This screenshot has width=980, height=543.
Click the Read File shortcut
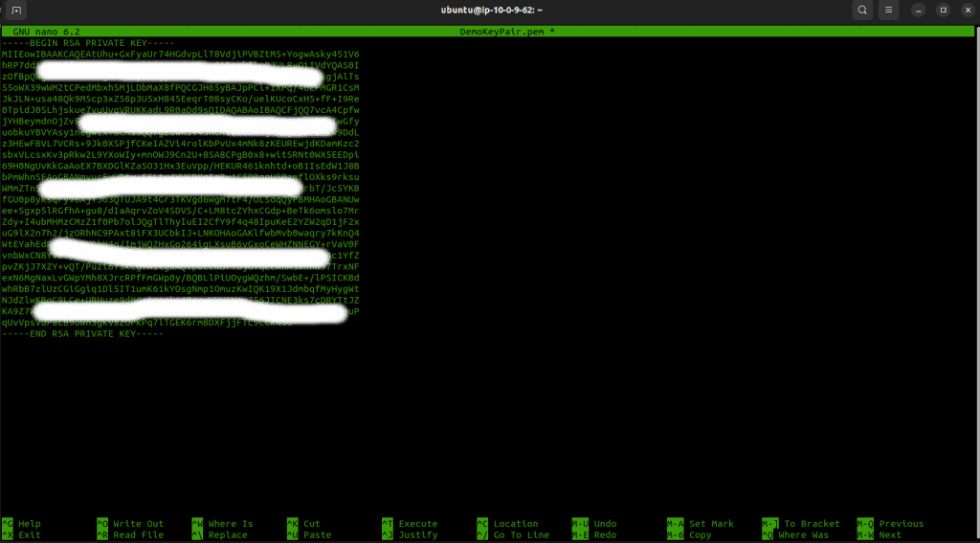point(138,535)
